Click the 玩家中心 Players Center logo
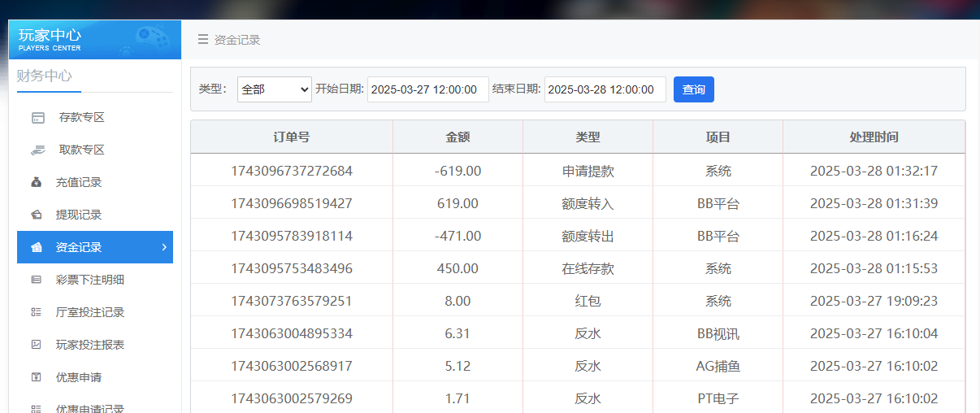The height and width of the screenshot is (413, 980). [94, 40]
